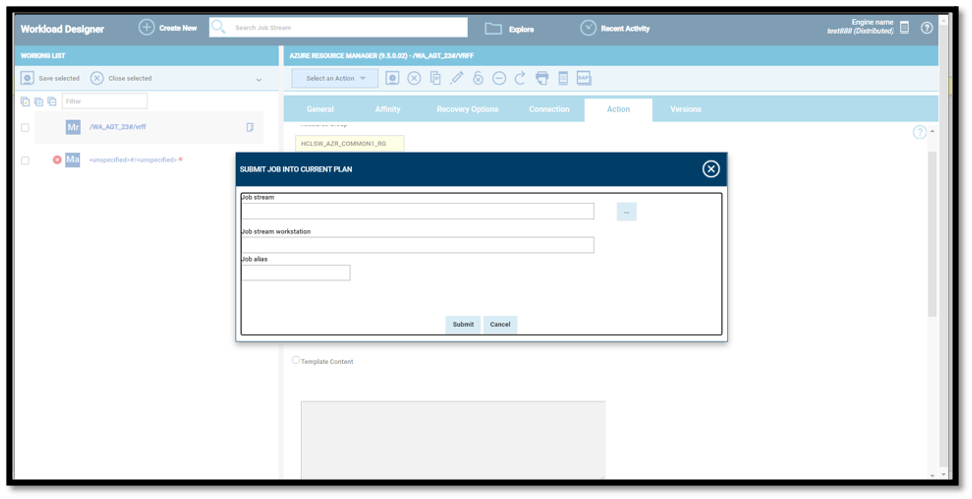
Task: Click the toolbar printer icon
Action: coord(542,78)
